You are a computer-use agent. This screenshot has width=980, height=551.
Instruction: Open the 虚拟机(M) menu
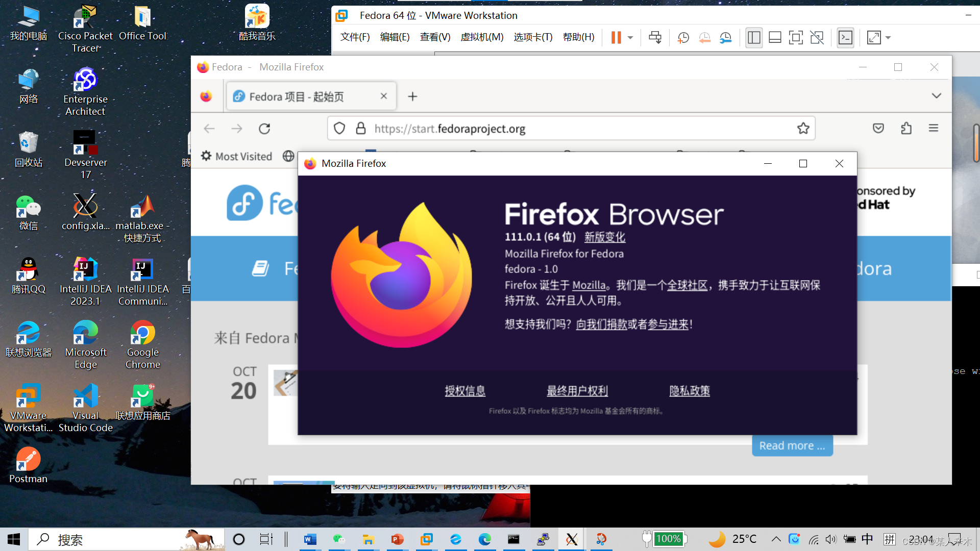pyautogui.click(x=481, y=37)
